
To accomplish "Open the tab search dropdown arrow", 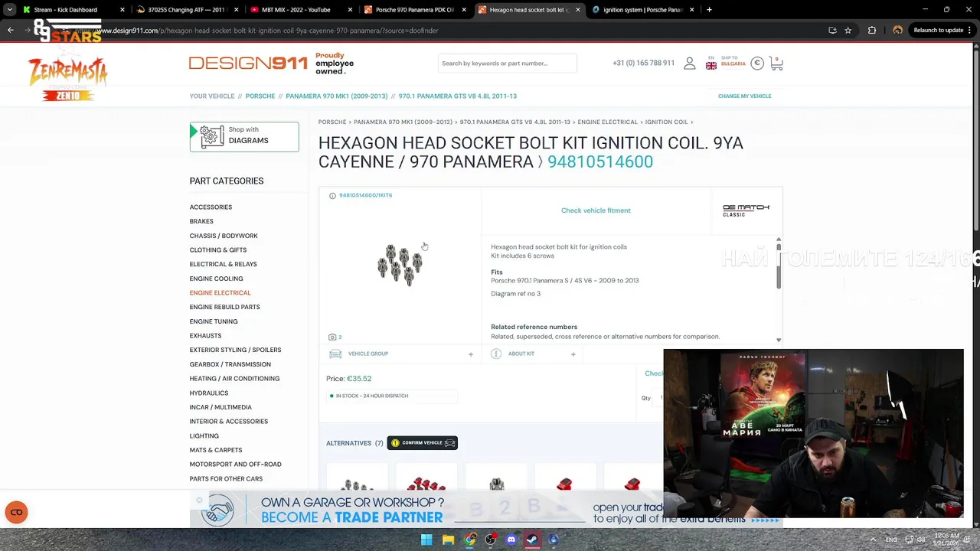I will [x=10, y=10].
